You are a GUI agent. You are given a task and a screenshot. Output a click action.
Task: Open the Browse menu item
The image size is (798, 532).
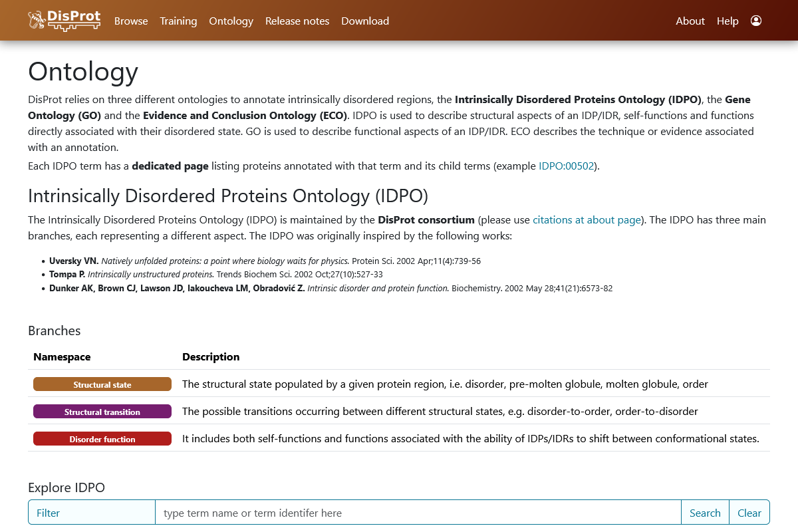coord(131,21)
